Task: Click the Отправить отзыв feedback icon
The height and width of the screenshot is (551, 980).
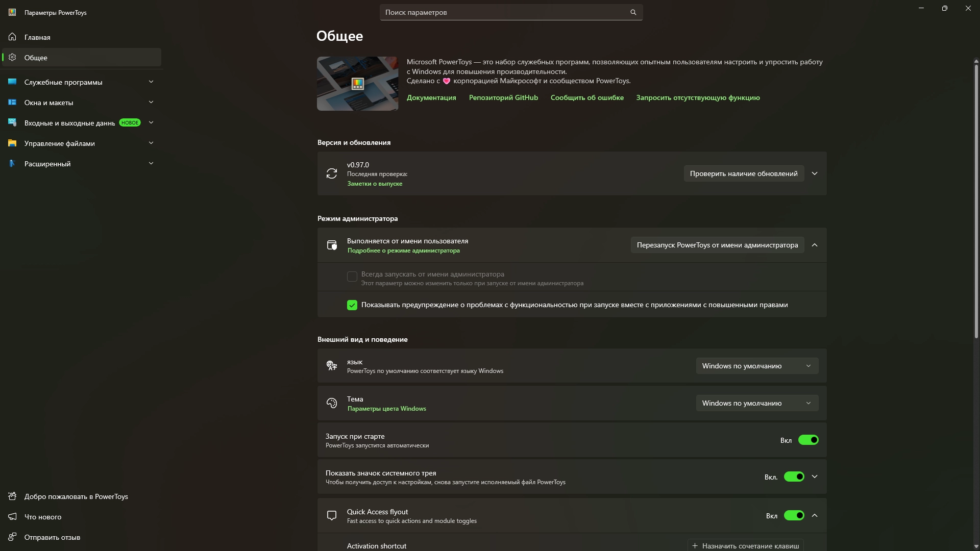Action: pos(12,537)
